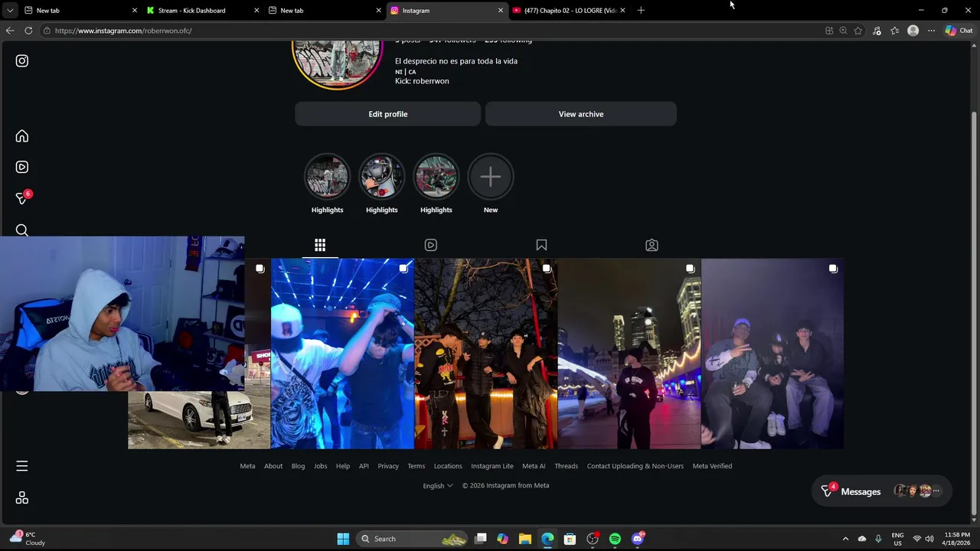Click the API footer link

(x=364, y=466)
